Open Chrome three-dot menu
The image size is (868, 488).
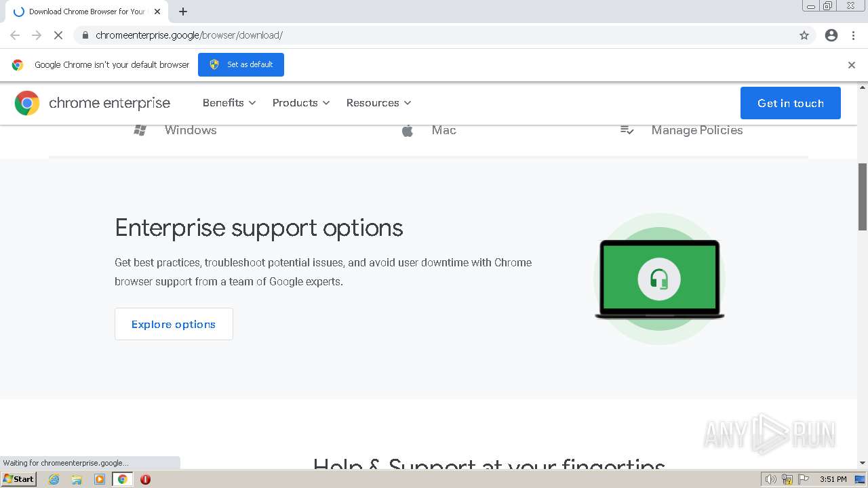[854, 35]
